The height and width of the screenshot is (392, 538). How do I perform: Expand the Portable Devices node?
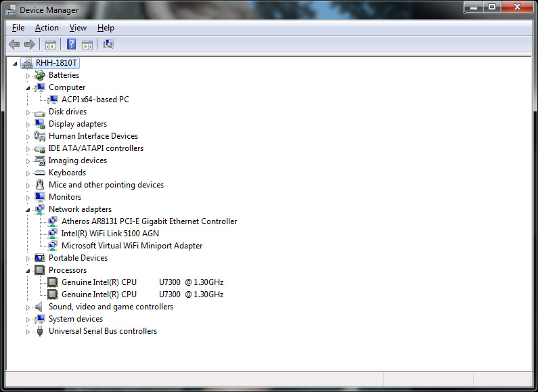(28, 259)
